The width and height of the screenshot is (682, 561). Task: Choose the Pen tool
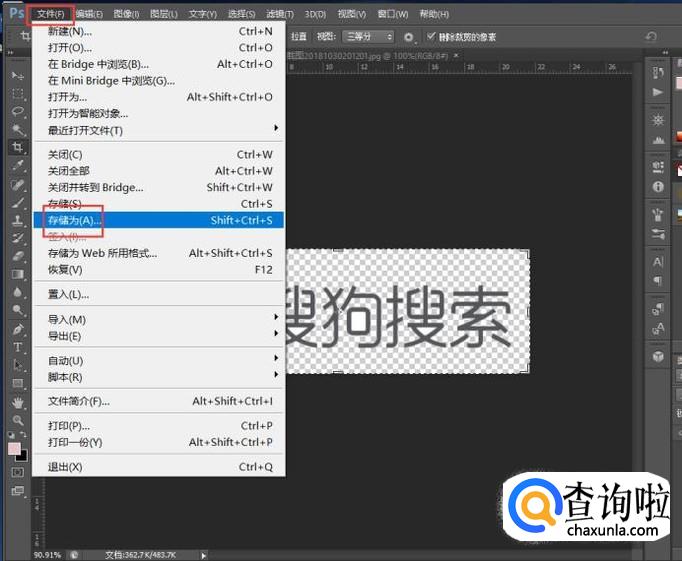click(x=17, y=329)
